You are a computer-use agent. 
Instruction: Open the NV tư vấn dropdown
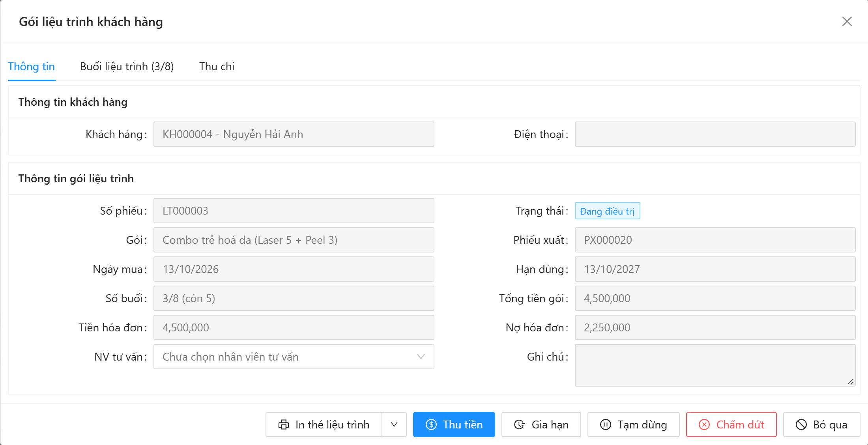[x=294, y=357]
